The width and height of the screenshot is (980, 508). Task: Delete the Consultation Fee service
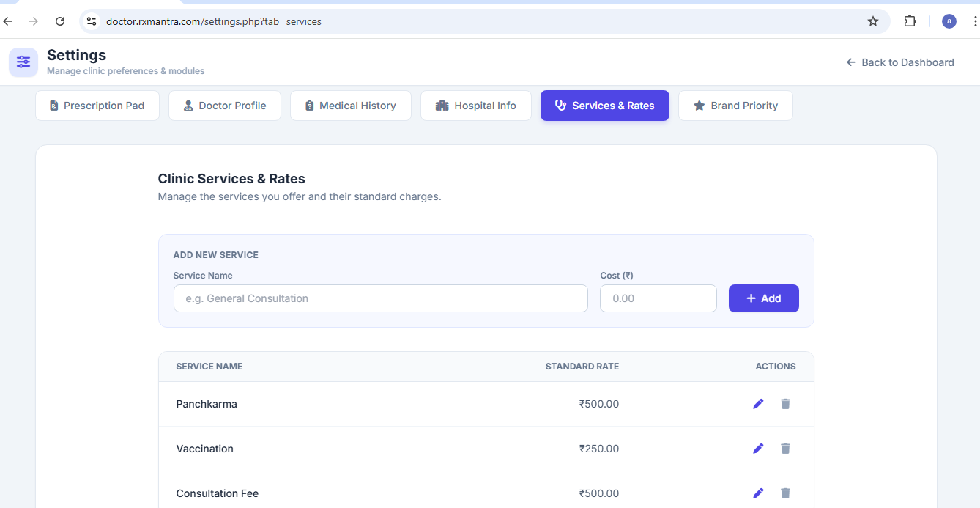[x=785, y=493]
